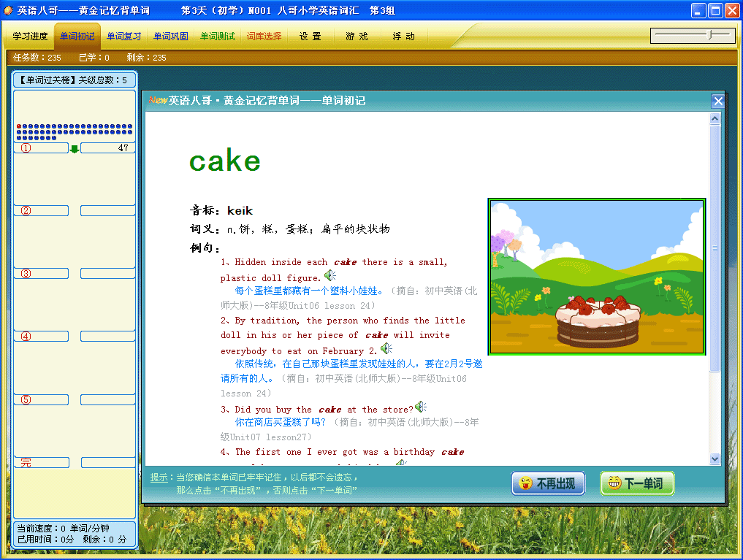743x560 pixels.
Task: Open the 单词测试 tab
Action: click(x=218, y=36)
